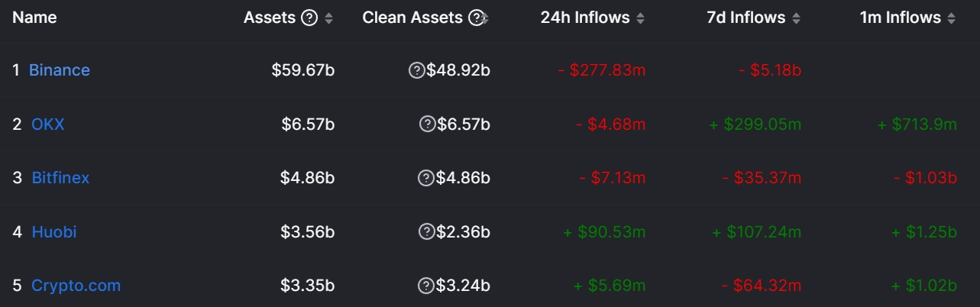Click the 24h Inflows column header label
This screenshot has width=980, height=307.
pos(586,18)
